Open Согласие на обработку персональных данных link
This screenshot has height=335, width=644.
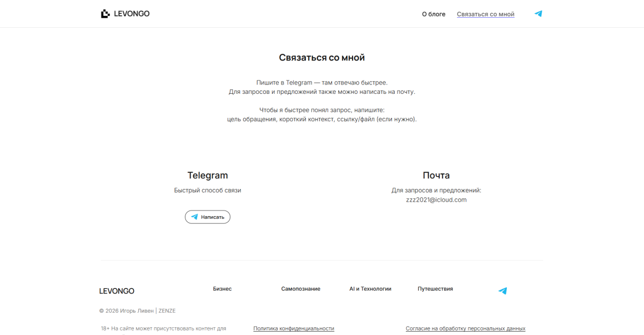tap(465, 328)
